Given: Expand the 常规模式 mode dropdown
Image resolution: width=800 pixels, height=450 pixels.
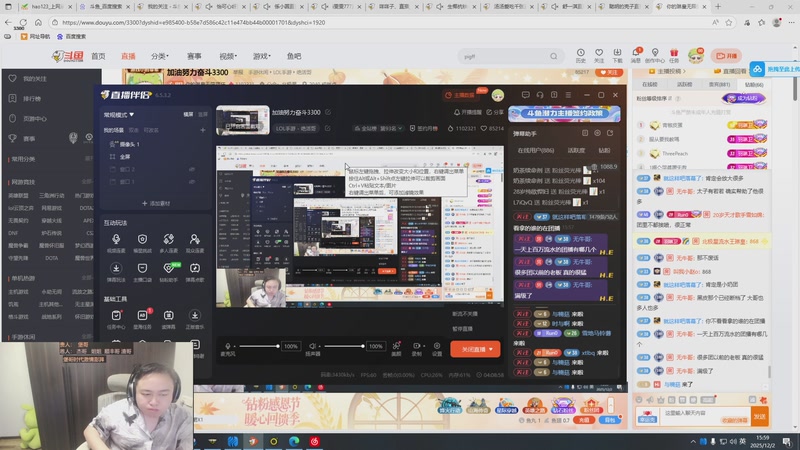Looking at the screenshot, I should coord(119,115).
